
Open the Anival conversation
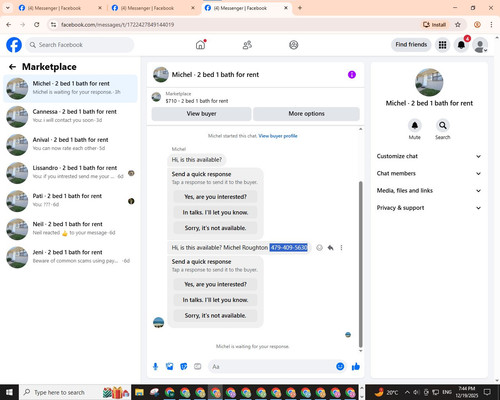[x=70, y=145]
